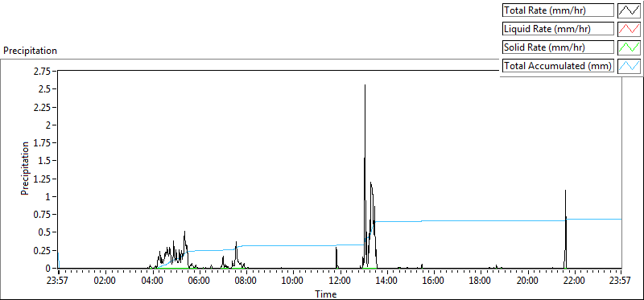Click the 18:00 x-axis time label
Screen dimensions: 644x300
coord(480,282)
